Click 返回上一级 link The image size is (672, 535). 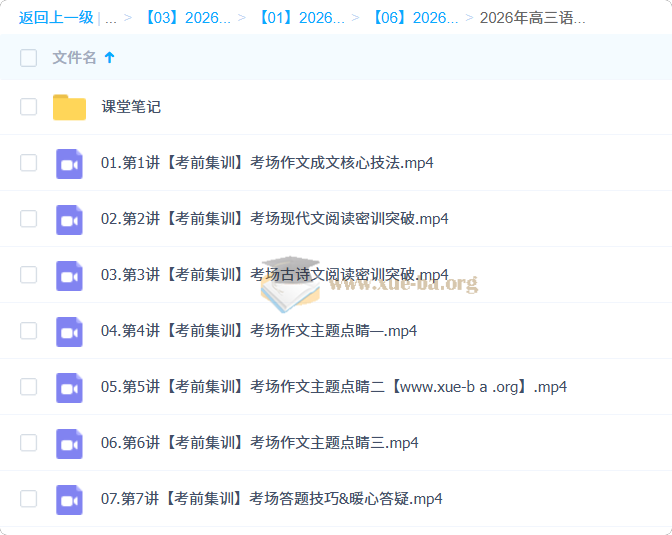[56, 18]
